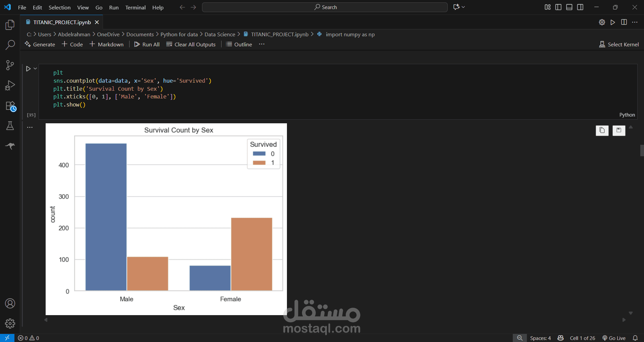This screenshot has height=342, width=644.
Task: Select the TITANIC_PROJECT.ipynb tab
Action: coord(62,22)
